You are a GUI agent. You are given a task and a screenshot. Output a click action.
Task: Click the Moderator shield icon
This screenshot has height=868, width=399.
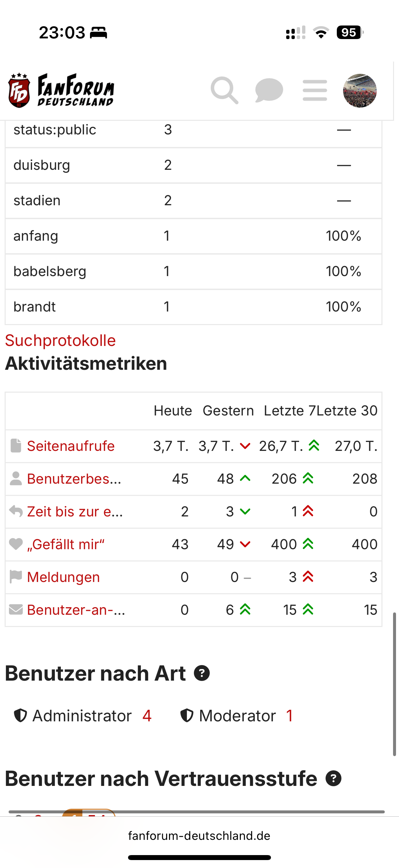187,715
